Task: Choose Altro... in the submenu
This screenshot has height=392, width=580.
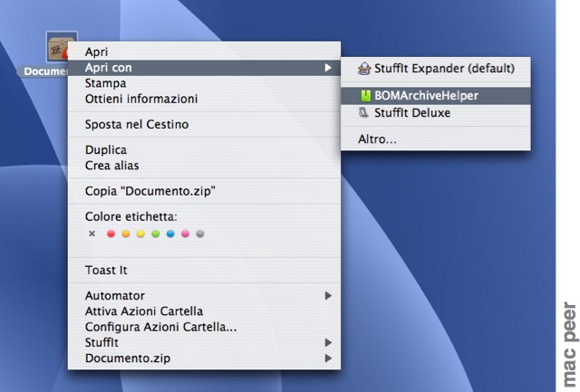Action: pyautogui.click(x=435, y=139)
